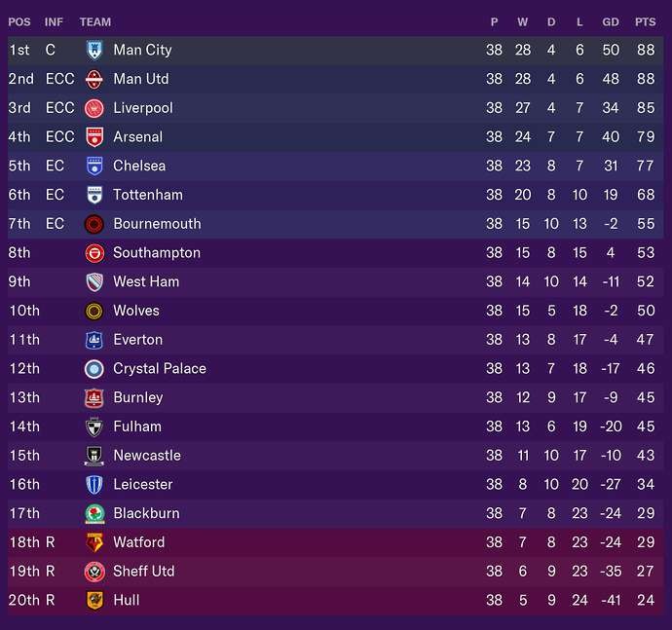Sort table by GD column header
The image size is (672, 630).
point(611,21)
